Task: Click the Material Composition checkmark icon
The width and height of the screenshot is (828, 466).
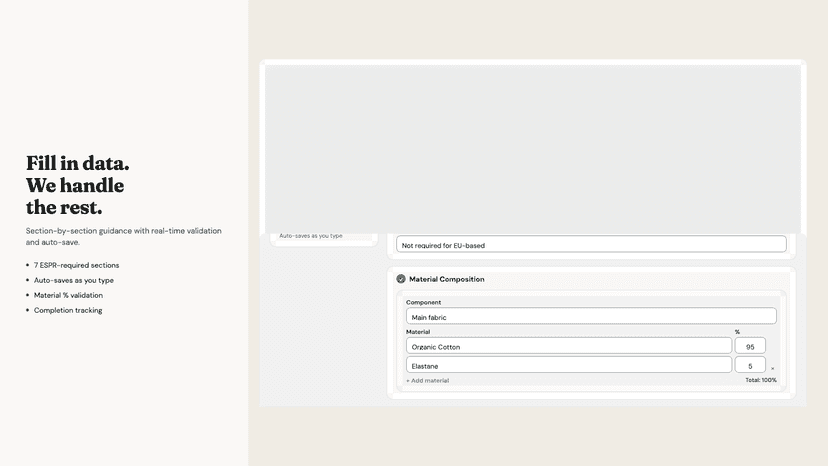Action: (x=401, y=279)
